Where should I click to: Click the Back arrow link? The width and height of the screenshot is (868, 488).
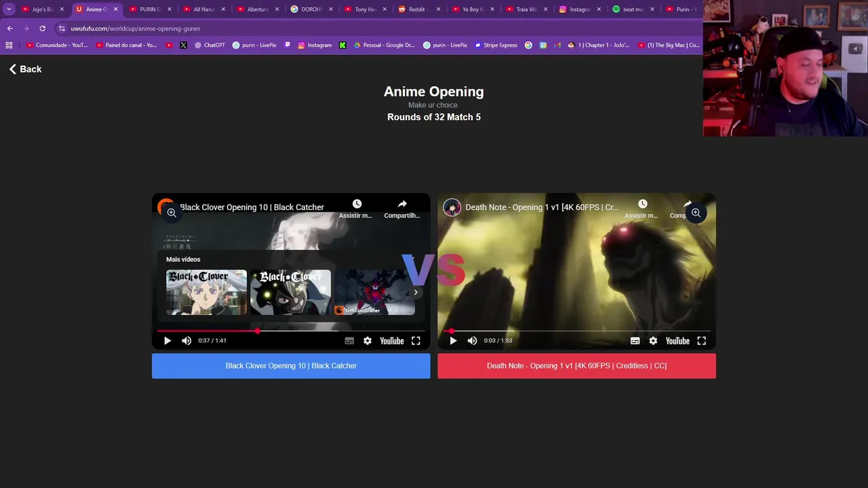(x=25, y=69)
